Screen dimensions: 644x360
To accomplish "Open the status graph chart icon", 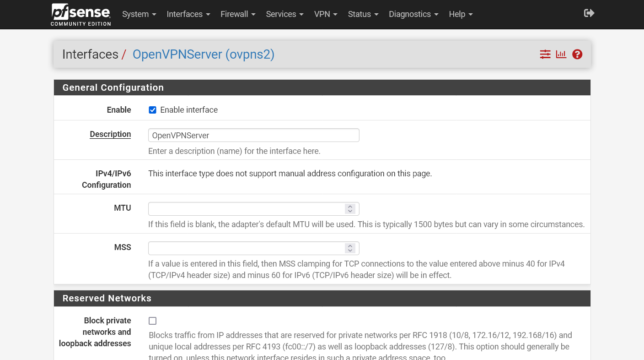I will click(561, 55).
